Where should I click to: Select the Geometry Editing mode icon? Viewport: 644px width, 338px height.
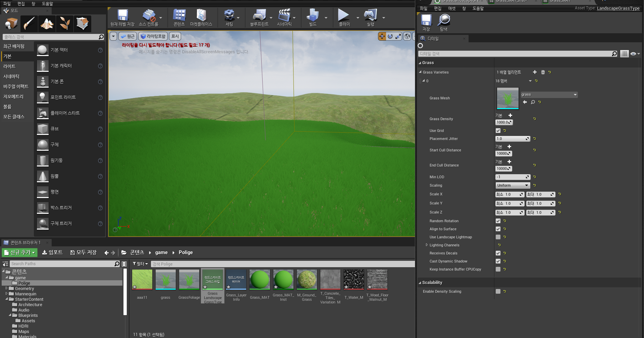[x=82, y=23]
